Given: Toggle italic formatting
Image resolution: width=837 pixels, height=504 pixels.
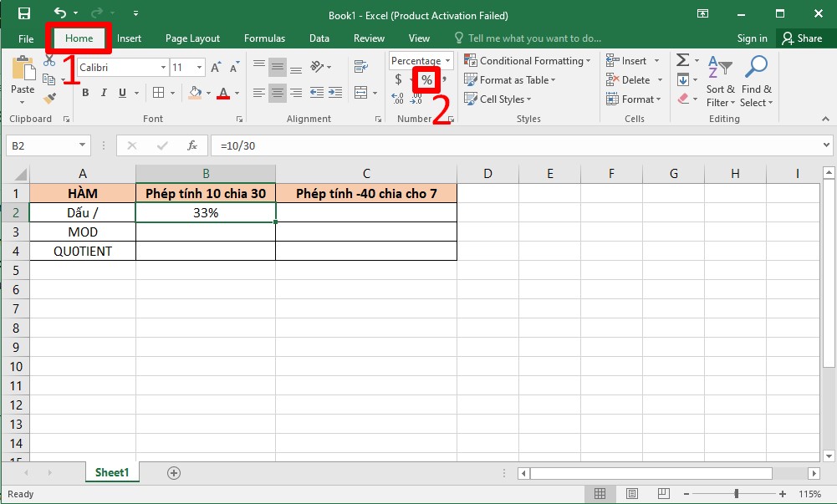Looking at the screenshot, I should click(x=103, y=93).
